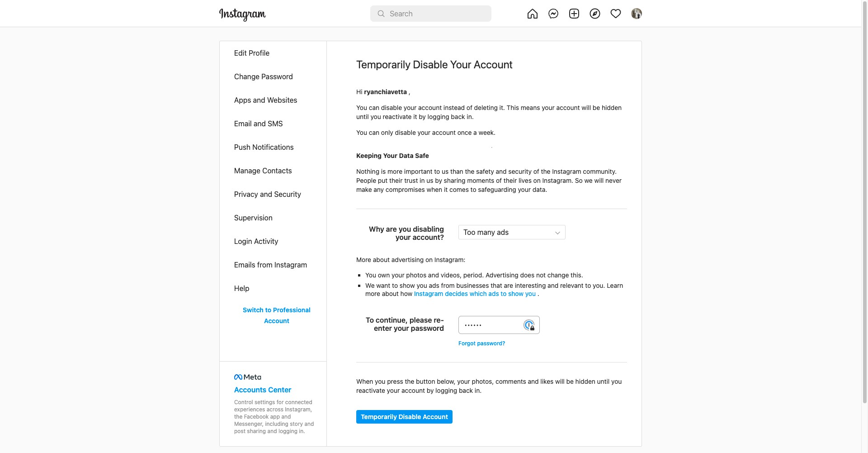Image resolution: width=868 pixels, height=453 pixels.
Task: Open the reason for disabling dropdown
Action: pos(511,233)
